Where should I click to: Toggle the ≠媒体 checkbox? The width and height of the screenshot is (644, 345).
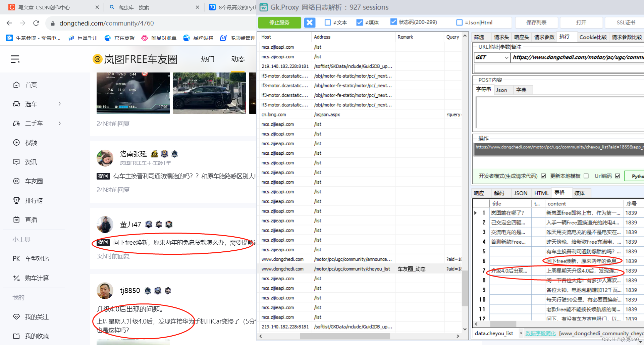[x=360, y=22]
